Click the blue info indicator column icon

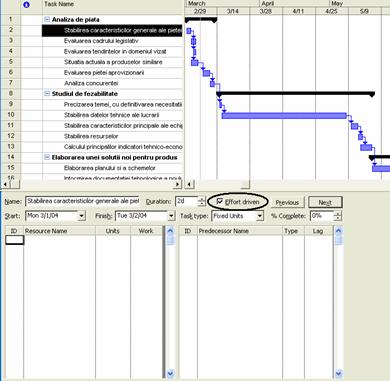27,5
